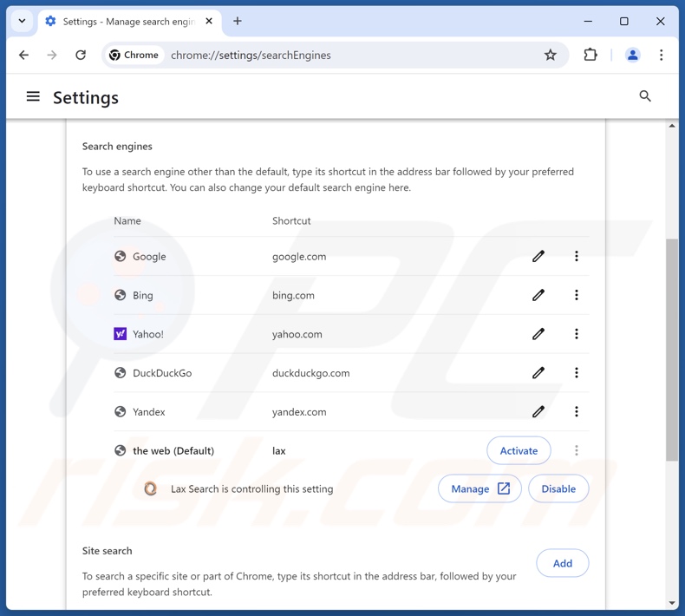Manage the Lax Search extension

pyautogui.click(x=479, y=488)
